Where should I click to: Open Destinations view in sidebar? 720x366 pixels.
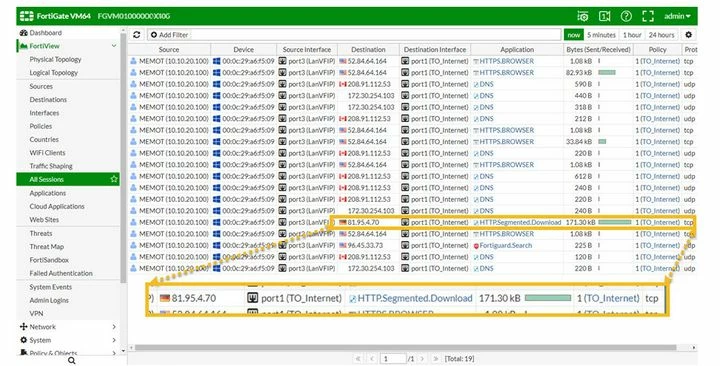coord(48,99)
